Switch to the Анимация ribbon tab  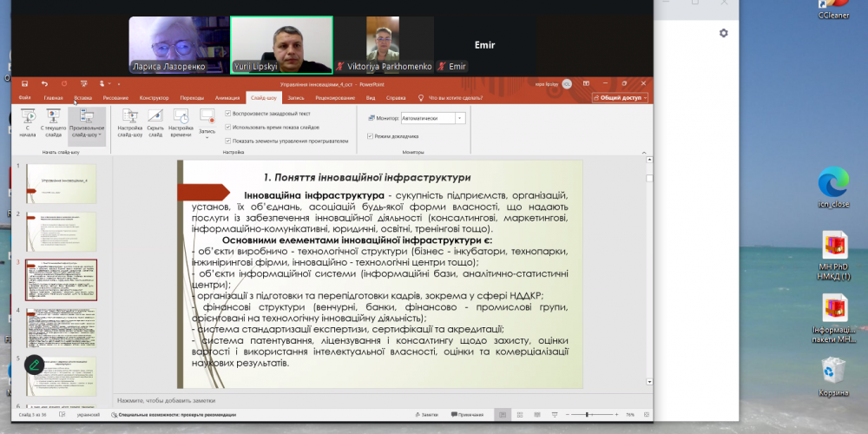[227, 98]
